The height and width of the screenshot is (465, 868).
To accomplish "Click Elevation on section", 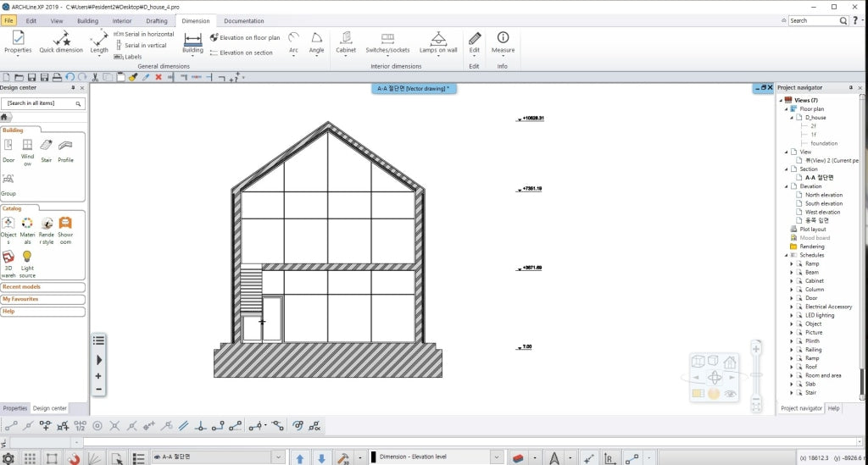I will [x=242, y=53].
